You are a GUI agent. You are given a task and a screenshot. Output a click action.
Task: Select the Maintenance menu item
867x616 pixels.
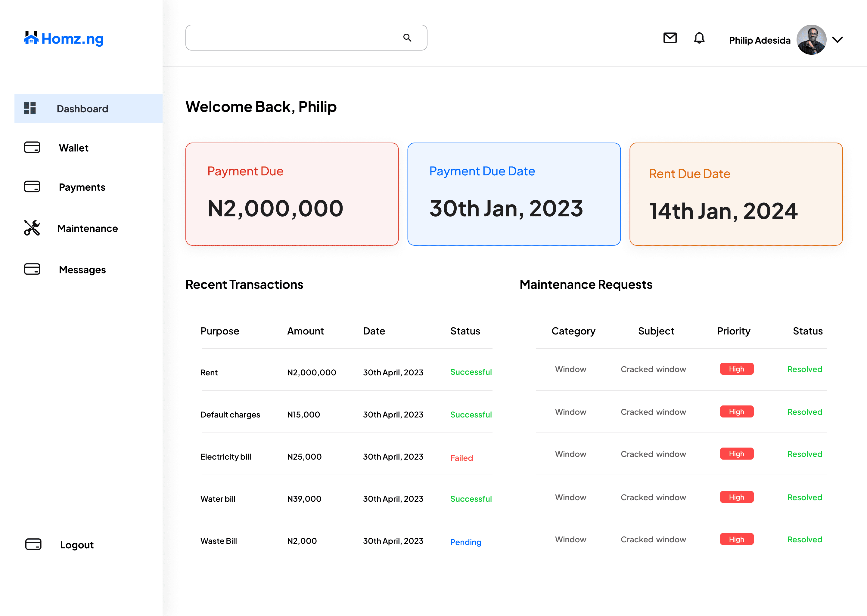pyautogui.click(x=87, y=228)
